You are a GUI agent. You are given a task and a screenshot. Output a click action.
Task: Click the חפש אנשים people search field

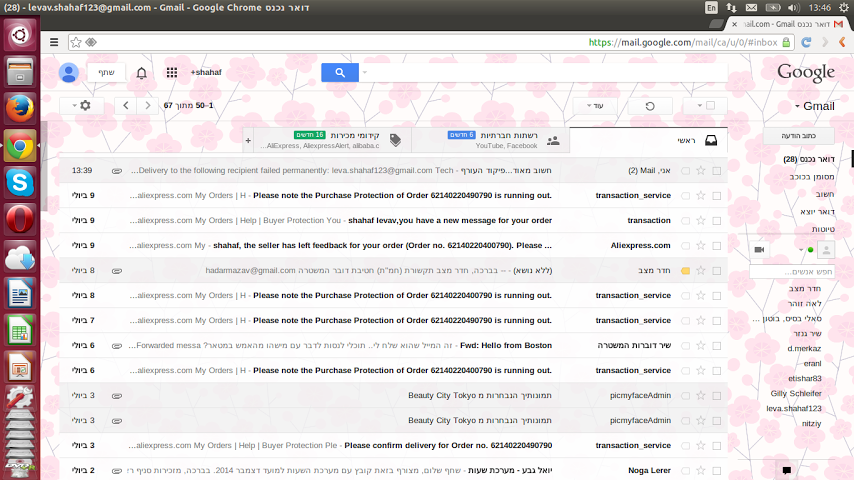[792, 271]
